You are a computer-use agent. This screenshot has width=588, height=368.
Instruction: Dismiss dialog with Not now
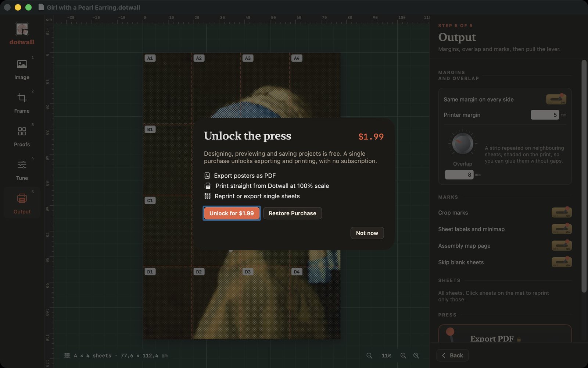tap(367, 233)
